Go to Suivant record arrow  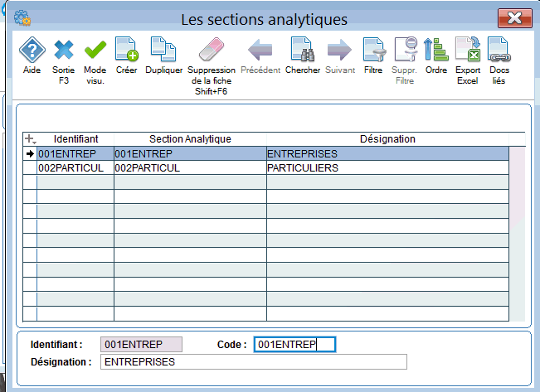click(340, 50)
